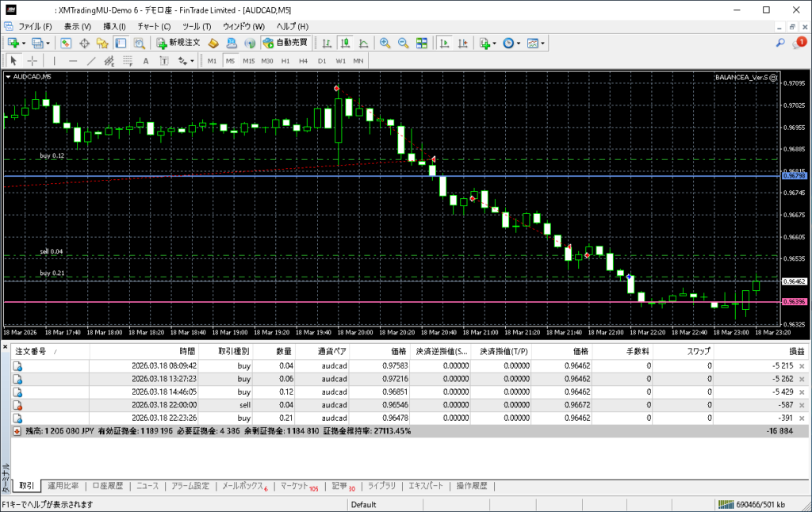Select the horizontal line drawing tool

click(x=73, y=61)
